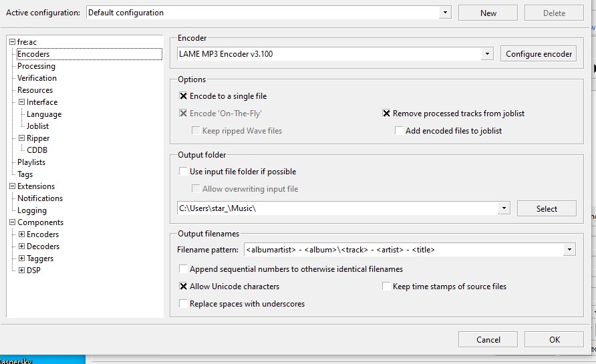The width and height of the screenshot is (596, 364).
Task: Open the Notifications settings page
Action: [40, 198]
